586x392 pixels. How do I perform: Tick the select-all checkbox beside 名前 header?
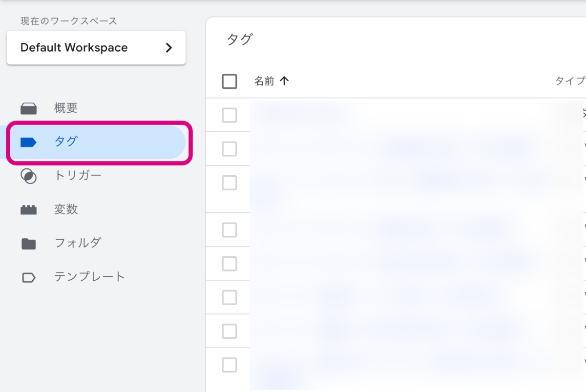click(230, 81)
